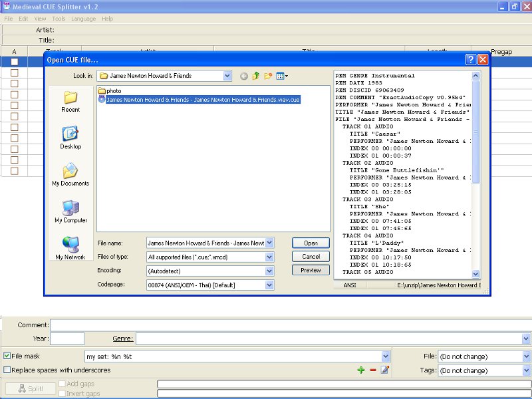Click preview line TITLE "L'Daddy"
Screen dimensions: 532x399
[376, 243]
